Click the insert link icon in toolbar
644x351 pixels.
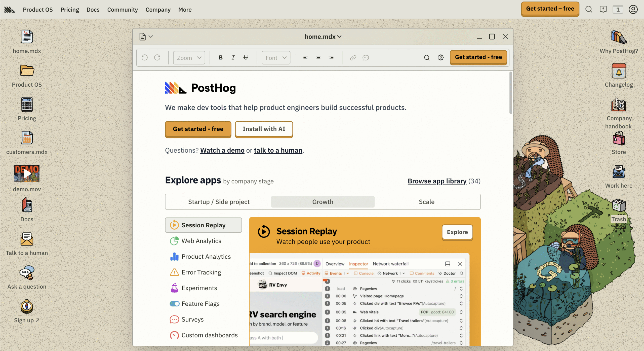tap(353, 58)
